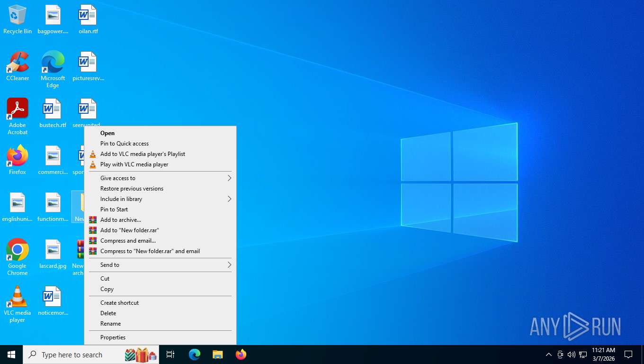Choose Create shortcut
Image resolution: width=644 pixels, height=364 pixels.
tap(160, 303)
